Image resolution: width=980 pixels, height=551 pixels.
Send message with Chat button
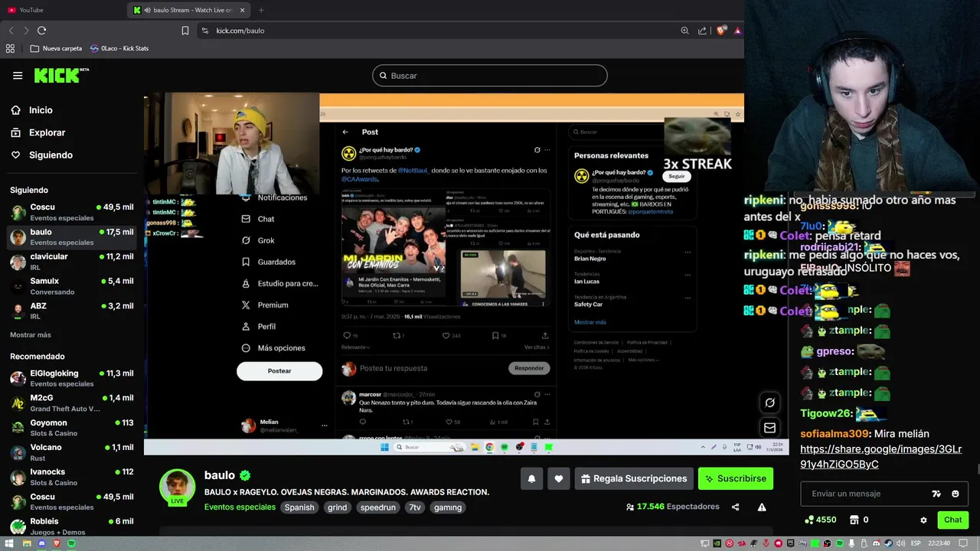tap(953, 520)
